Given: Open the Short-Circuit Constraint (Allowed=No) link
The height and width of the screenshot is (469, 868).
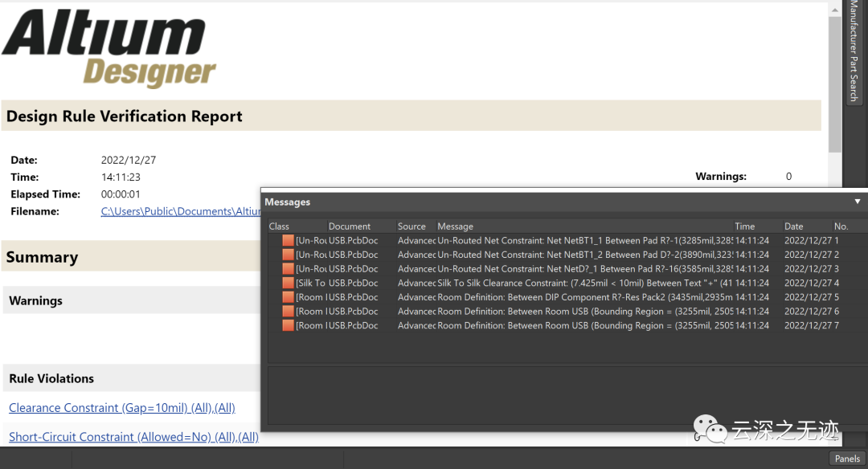Looking at the screenshot, I should pyautogui.click(x=133, y=437).
